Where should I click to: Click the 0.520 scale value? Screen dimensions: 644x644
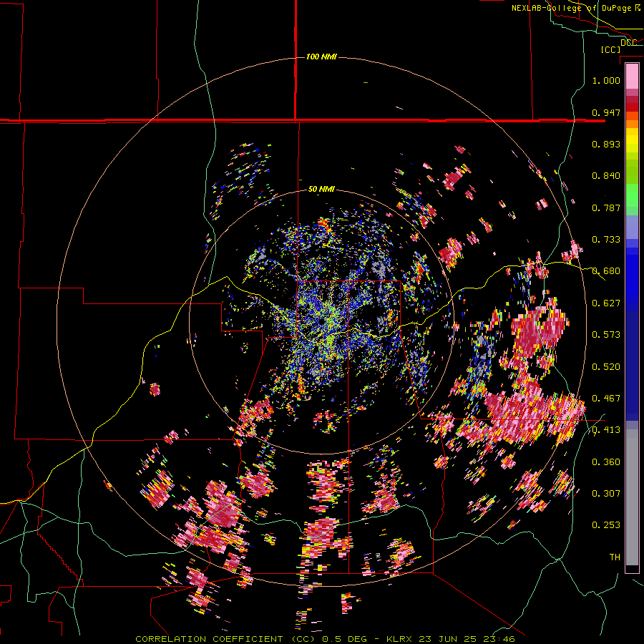point(606,367)
